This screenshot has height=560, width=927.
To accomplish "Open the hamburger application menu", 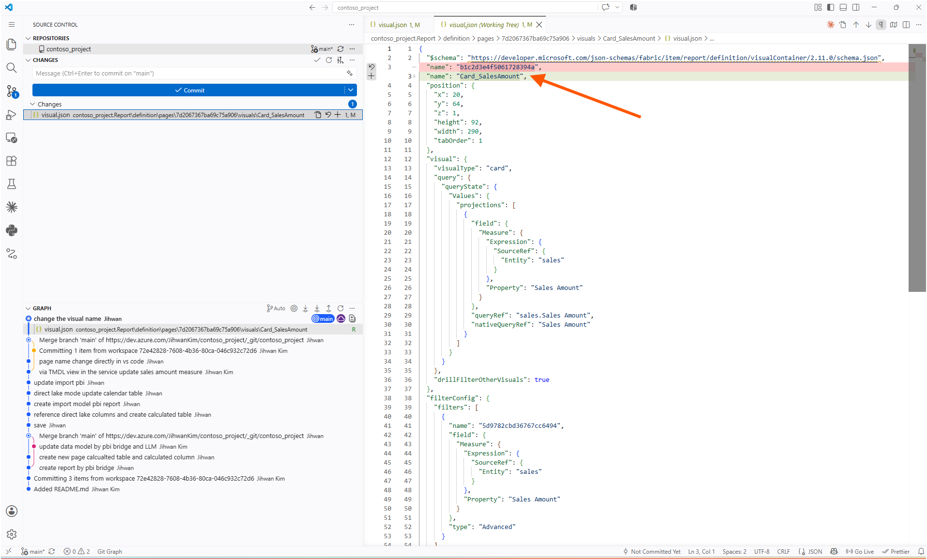I will (12, 25).
